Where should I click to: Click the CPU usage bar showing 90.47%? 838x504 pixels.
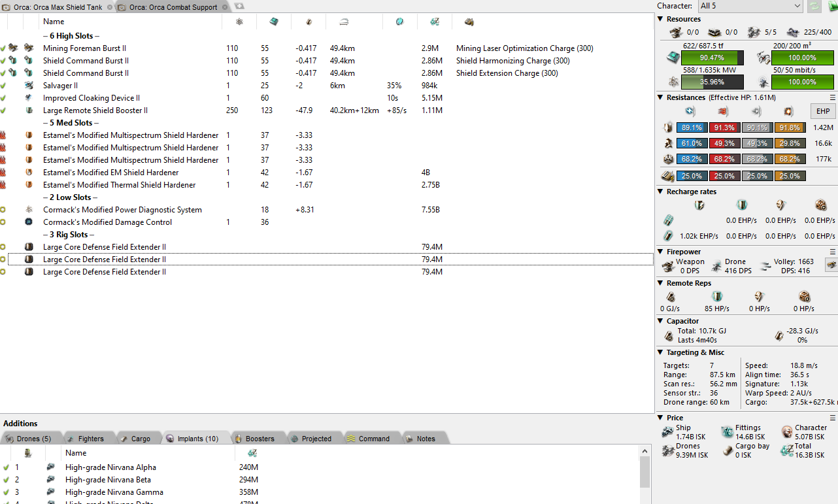[712, 58]
